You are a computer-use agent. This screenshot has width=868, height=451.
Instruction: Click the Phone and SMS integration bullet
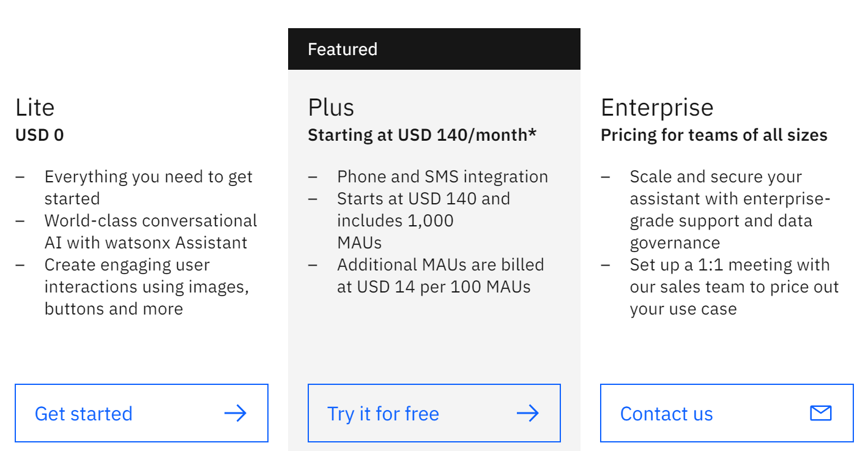(x=442, y=177)
